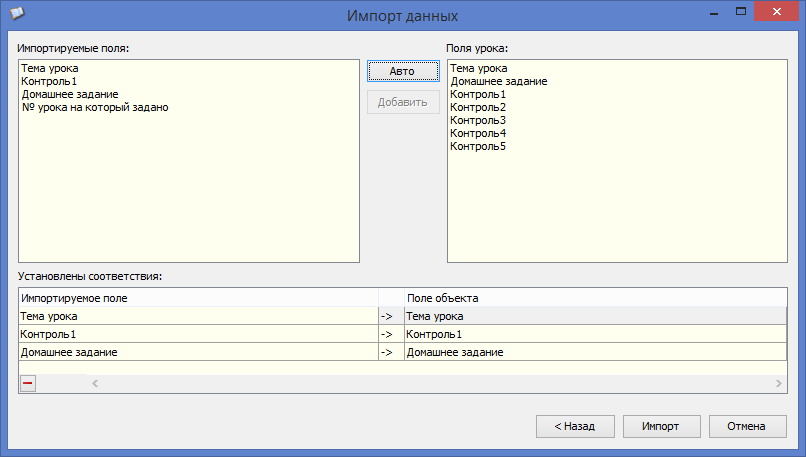Click the horizontal scrollbar right arrow
806x457 pixels.
point(778,383)
